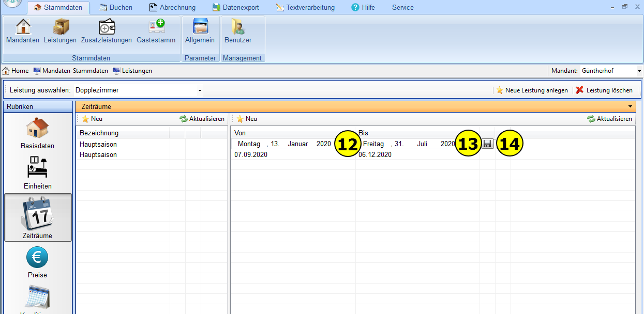The image size is (644, 314).
Task: Select Einheiten in the Rubriken sidebar
Action: coord(38,173)
